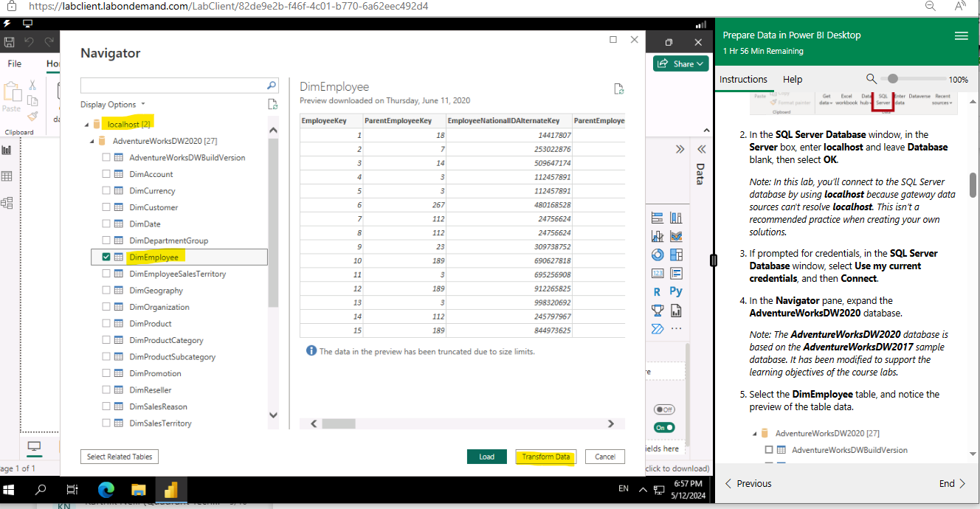The height and width of the screenshot is (509, 980).
Task: Open Windows Start menu
Action: 10,489
